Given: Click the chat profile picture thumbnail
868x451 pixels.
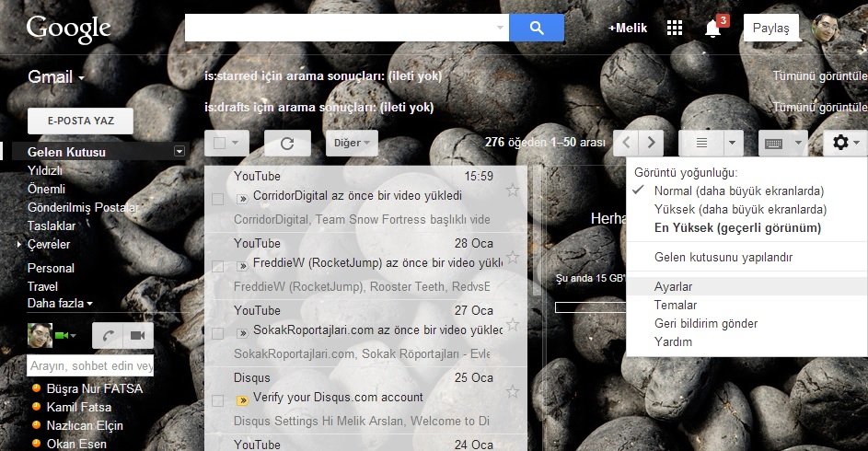Looking at the screenshot, I should point(40,335).
